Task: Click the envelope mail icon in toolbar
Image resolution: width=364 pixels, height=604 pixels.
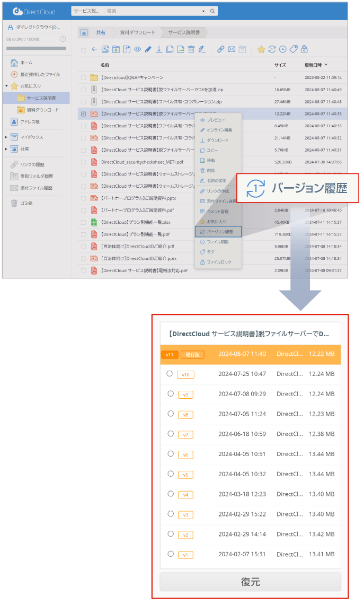Action: point(231,49)
